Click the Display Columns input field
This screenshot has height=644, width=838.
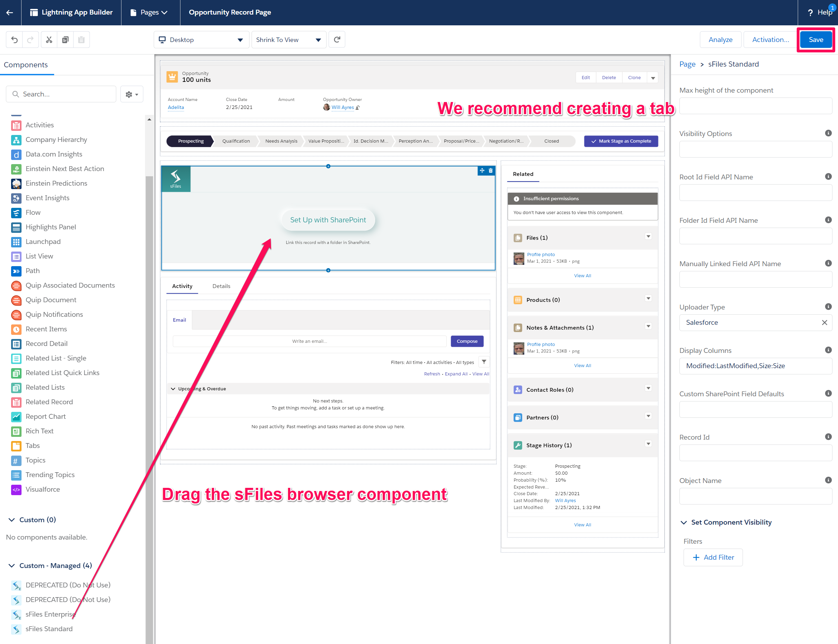(x=755, y=366)
